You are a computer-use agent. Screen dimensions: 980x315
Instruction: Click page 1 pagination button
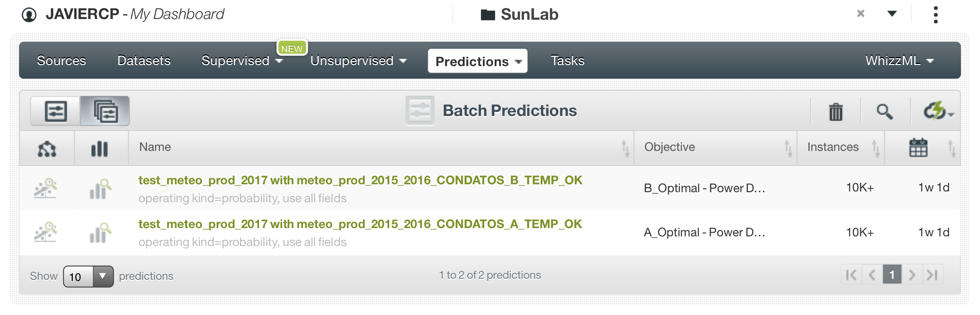pyautogui.click(x=892, y=275)
